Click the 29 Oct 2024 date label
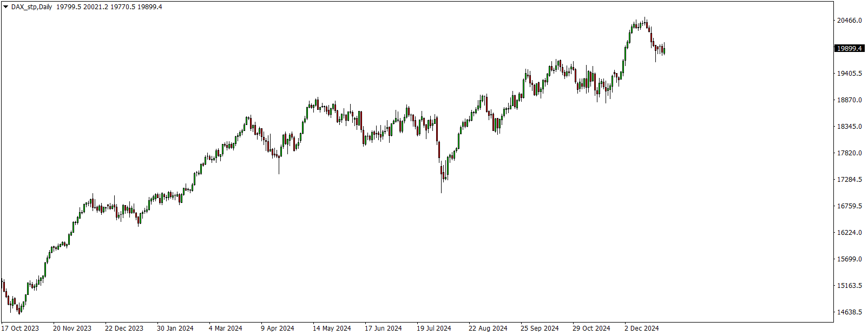This screenshot has width=868, height=335. (x=591, y=329)
